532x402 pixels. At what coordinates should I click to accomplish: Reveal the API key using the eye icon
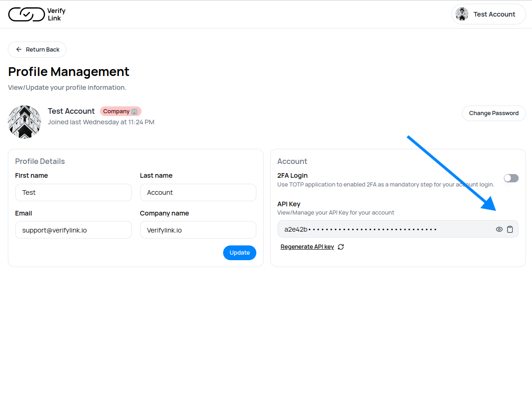click(x=499, y=229)
